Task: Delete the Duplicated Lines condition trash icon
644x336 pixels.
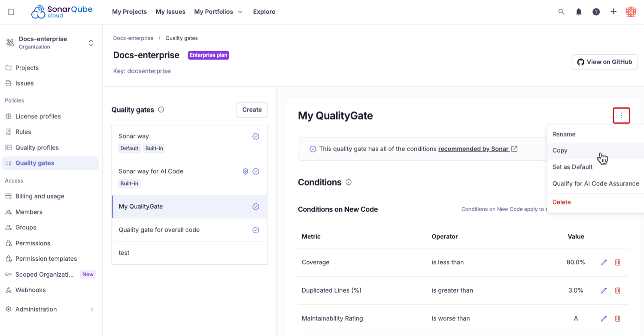Action: [x=618, y=290]
